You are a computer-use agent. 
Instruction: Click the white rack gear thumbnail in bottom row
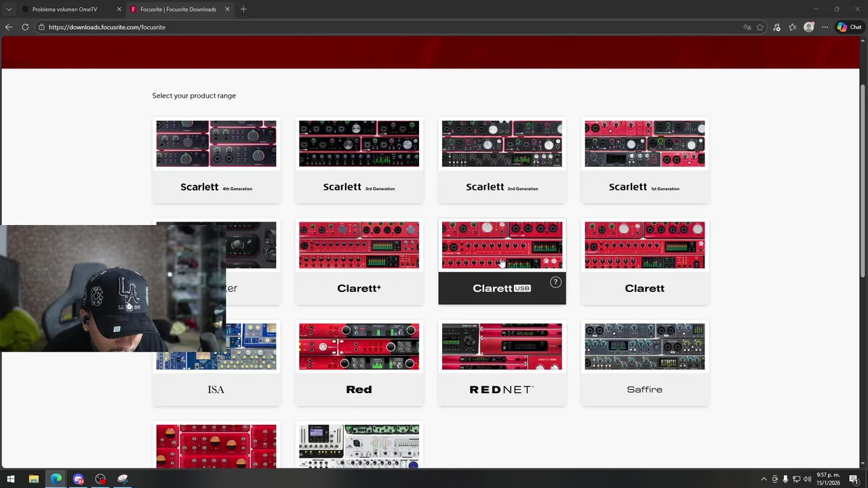coord(359,446)
